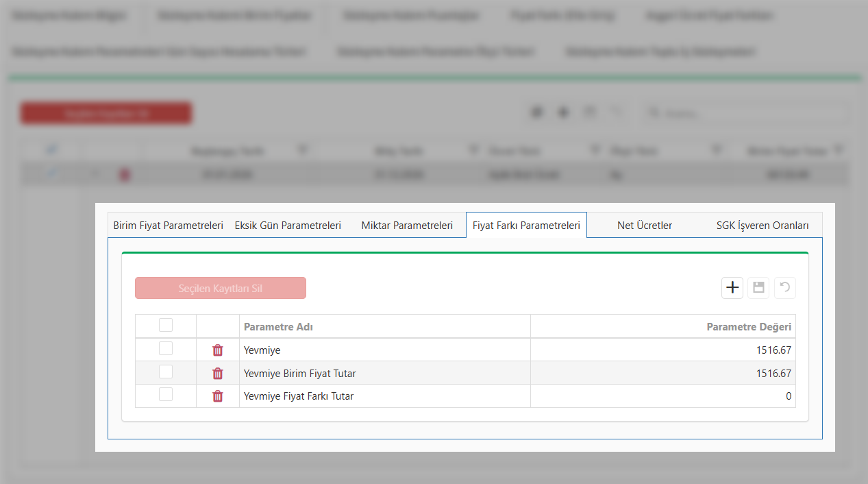Click the Seçilen Kayıtları Sil button
The width and height of the screenshot is (868, 484).
point(221,289)
